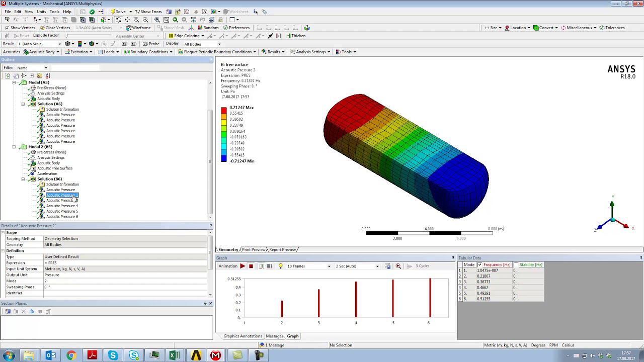The height and width of the screenshot is (362, 644).
Task: Open the File menu
Action: click(8, 12)
